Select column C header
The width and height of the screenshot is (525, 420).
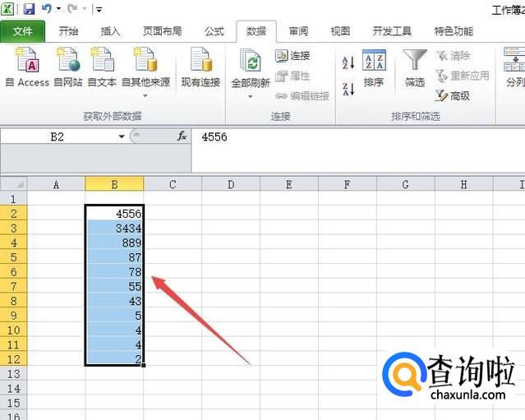tap(173, 184)
